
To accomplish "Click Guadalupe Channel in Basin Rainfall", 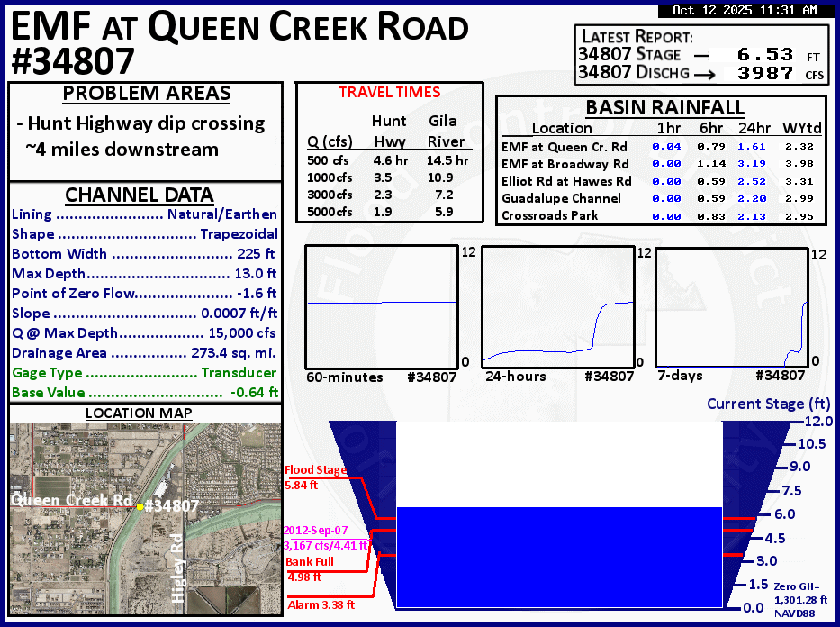I will (x=561, y=198).
